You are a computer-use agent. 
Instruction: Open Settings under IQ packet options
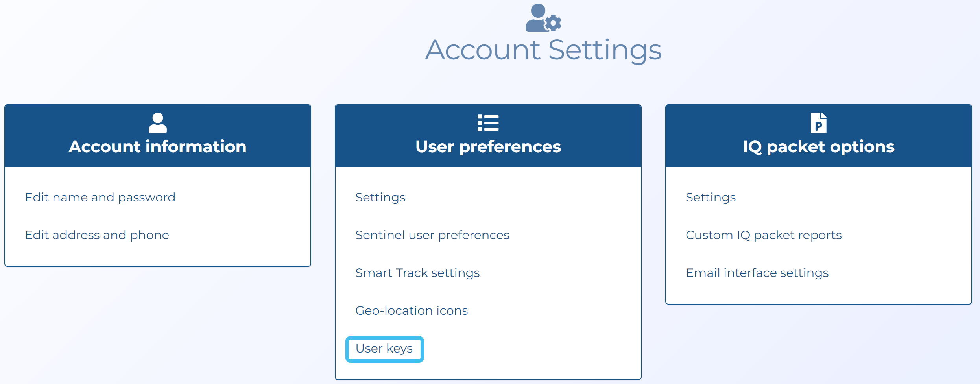pyautogui.click(x=711, y=197)
